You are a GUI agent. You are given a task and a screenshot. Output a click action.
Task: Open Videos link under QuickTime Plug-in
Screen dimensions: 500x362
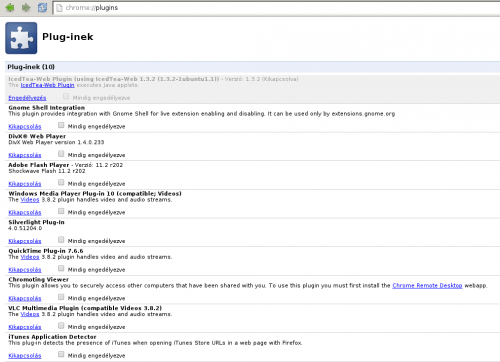pos(30,257)
